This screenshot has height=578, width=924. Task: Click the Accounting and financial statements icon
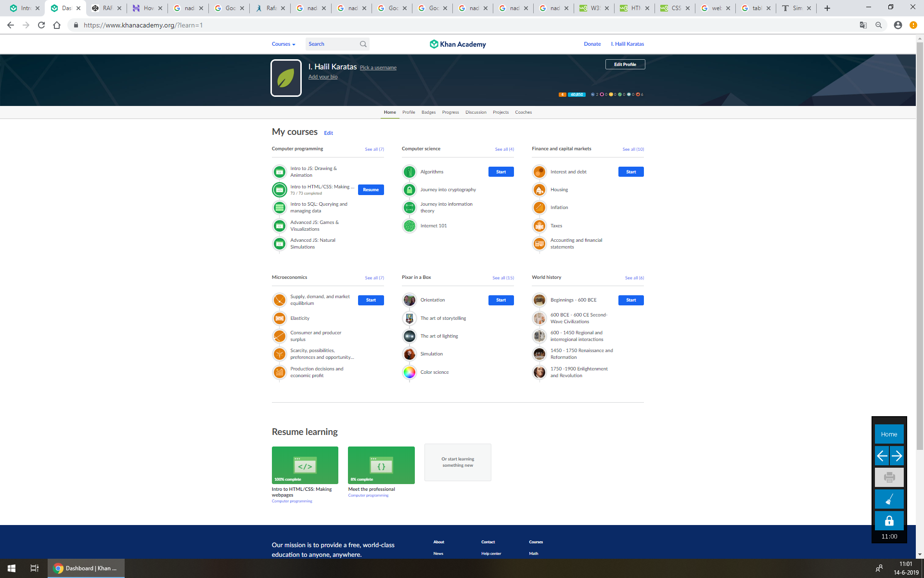539,244
